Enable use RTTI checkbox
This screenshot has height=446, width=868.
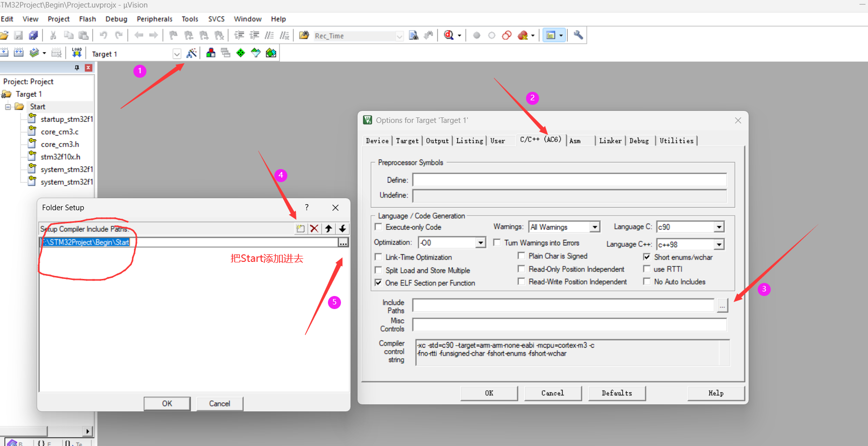point(647,269)
